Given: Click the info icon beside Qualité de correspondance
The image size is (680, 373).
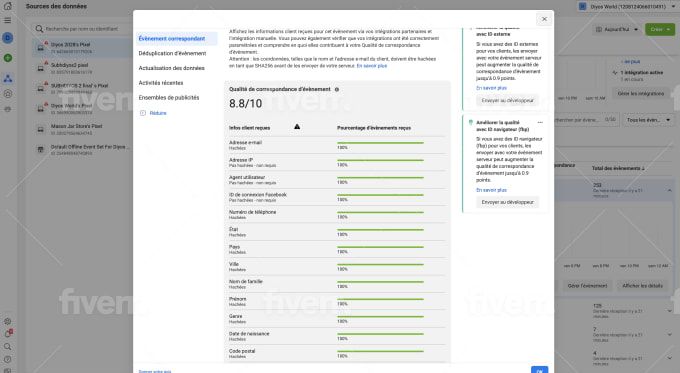Looking at the screenshot, I should point(337,89).
